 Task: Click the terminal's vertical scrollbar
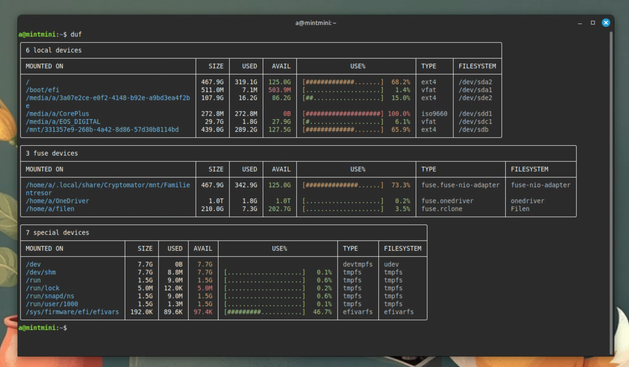point(610,193)
